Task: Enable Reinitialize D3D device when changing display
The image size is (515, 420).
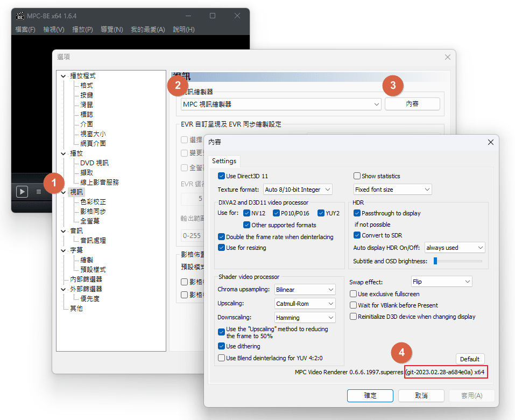Action: tap(354, 317)
